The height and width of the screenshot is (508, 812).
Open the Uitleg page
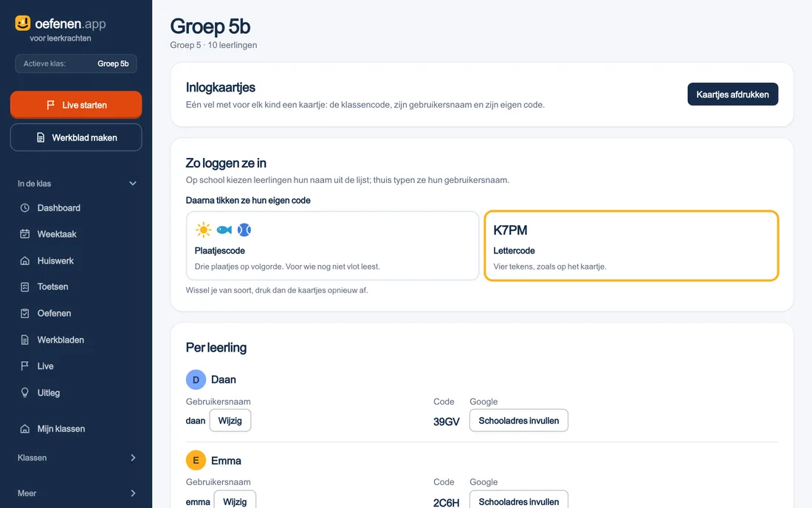[76, 393]
